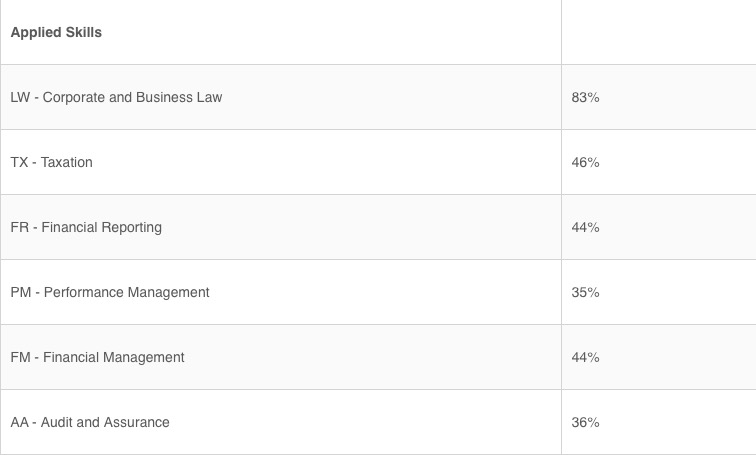This screenshot has height=455, width=756.
Task: Click the "TX" exam code
Action: (19, 162)
